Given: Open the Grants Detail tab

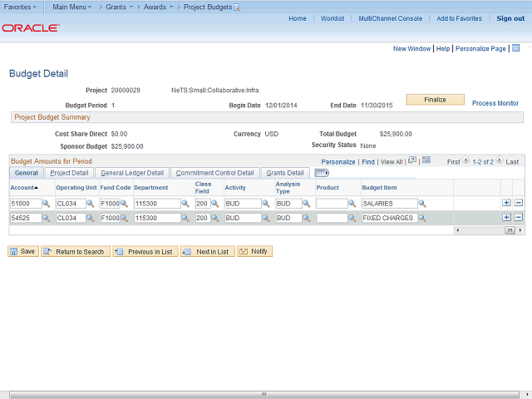Looking at the screenshot, I should pos(284,173).
